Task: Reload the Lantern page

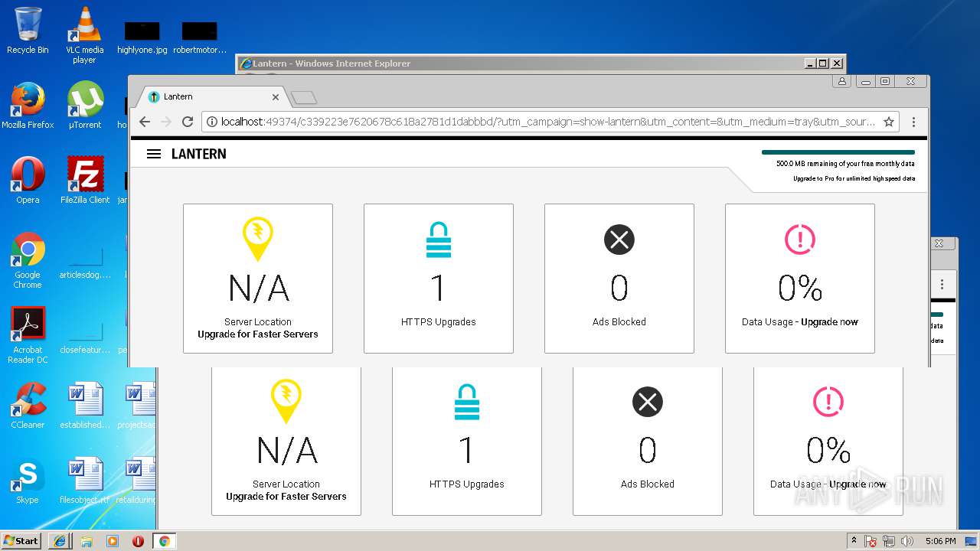Action: tap(188, 122)
